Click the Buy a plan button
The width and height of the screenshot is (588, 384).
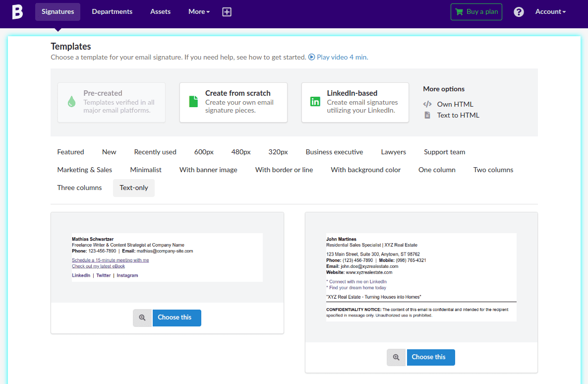pos(476,11)
